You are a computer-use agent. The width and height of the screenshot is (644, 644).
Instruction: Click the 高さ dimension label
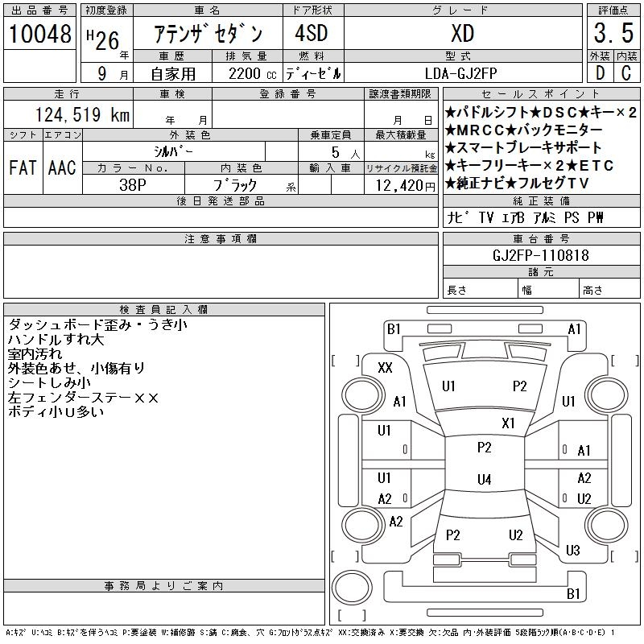(592, 291)
